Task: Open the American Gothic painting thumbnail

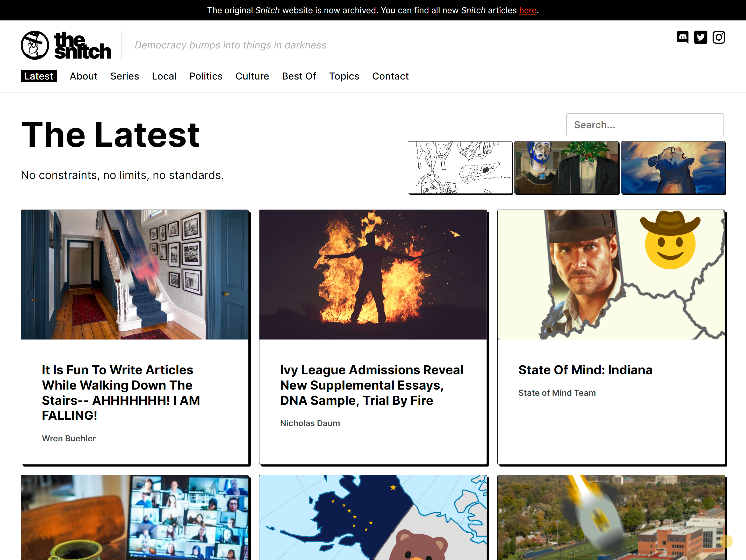Action: (x=566, y=168)
